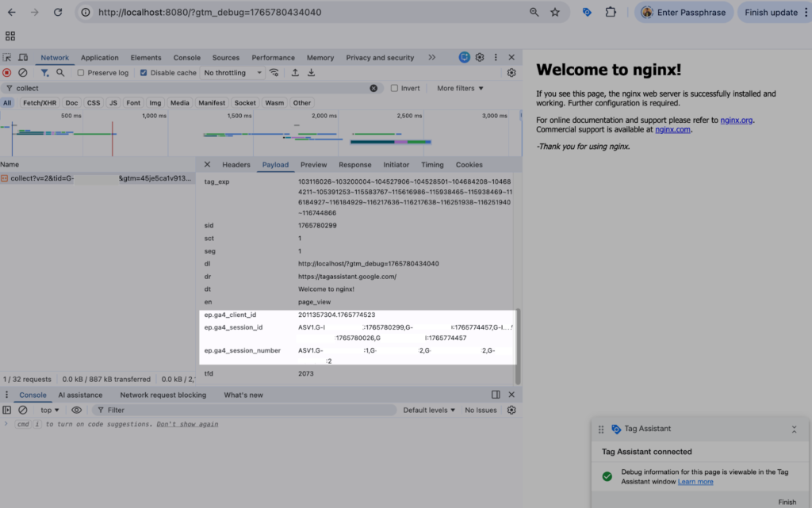Click the Finish update button
The image size is (812, 508).
click(772, 13)
